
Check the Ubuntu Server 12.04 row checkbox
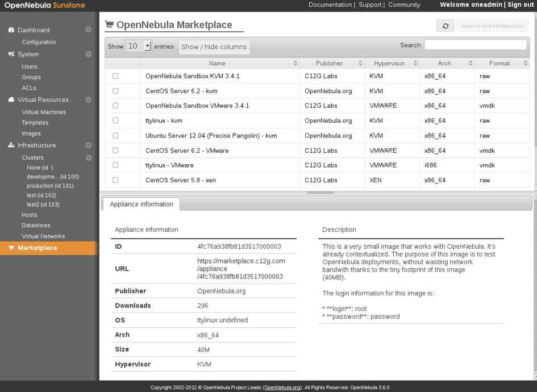pyautogui.click(x=115, y=135)
